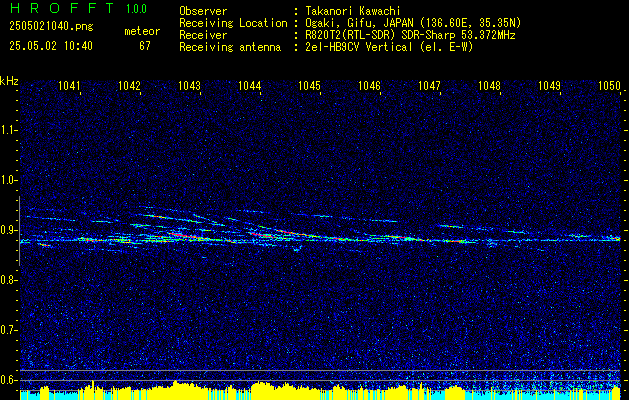Viewport: 629px width, 400px height.
Task: Click time marker 1050
Action: coord(609,85)
